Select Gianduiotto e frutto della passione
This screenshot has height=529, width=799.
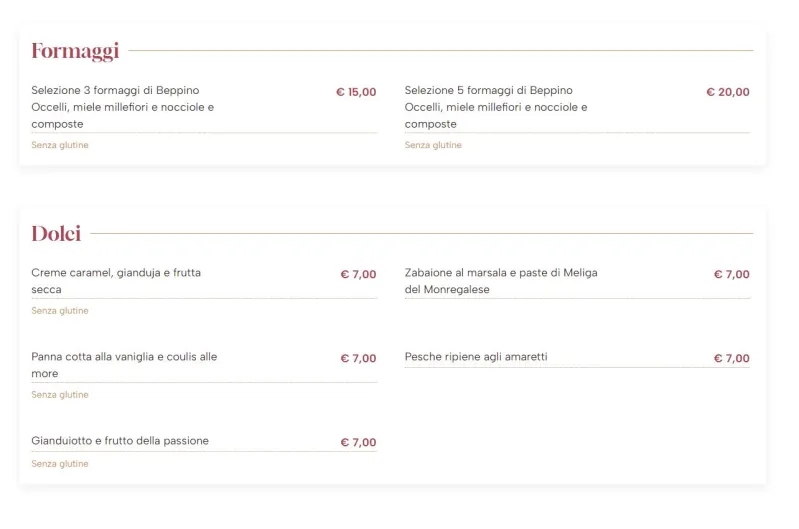(120, 441)
